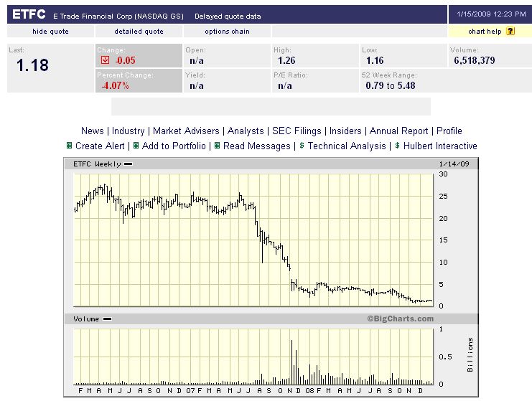Click the Technical Analysis dollar icon
Screen dimensions: 532x401
point(302,146)
